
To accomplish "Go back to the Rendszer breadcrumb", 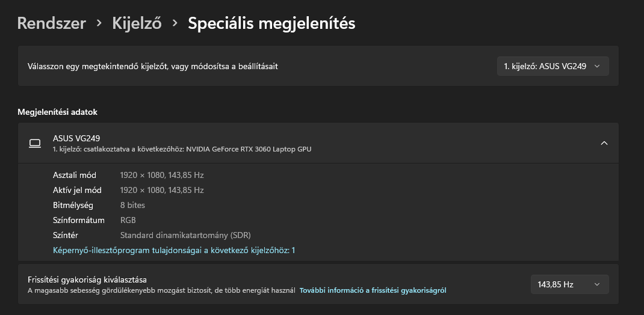I will tap(51, 23).
